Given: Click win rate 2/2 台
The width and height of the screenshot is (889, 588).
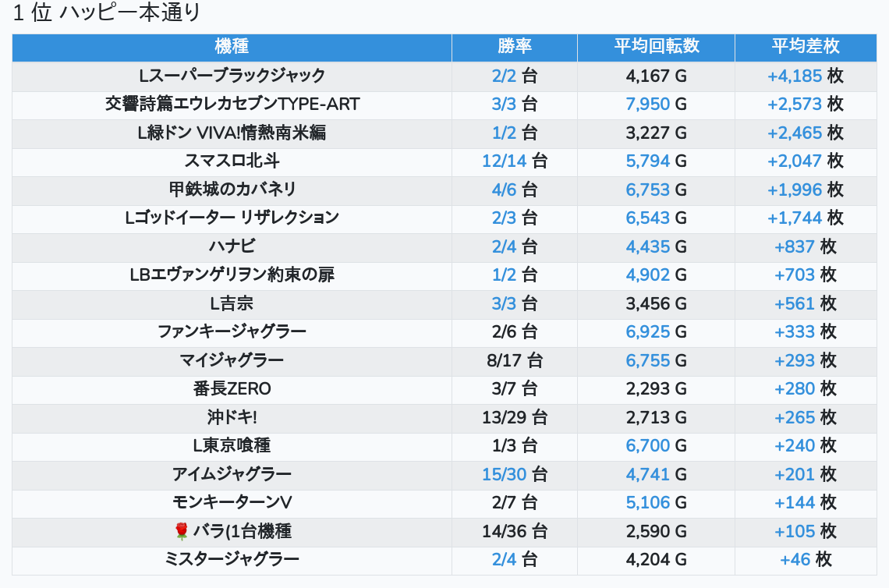Looking at the screenshot, I should click(x=515, y=76).
